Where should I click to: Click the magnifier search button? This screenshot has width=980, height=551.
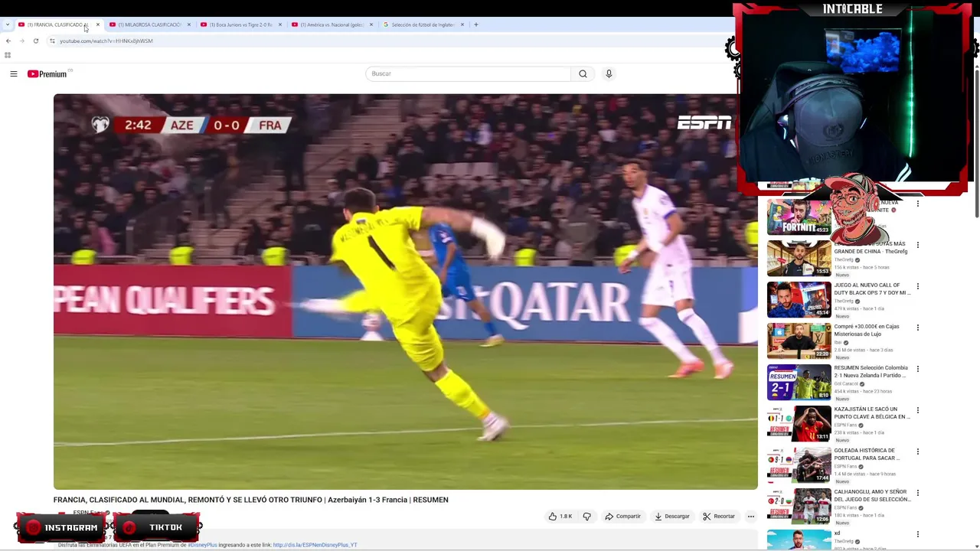point(583,73)
